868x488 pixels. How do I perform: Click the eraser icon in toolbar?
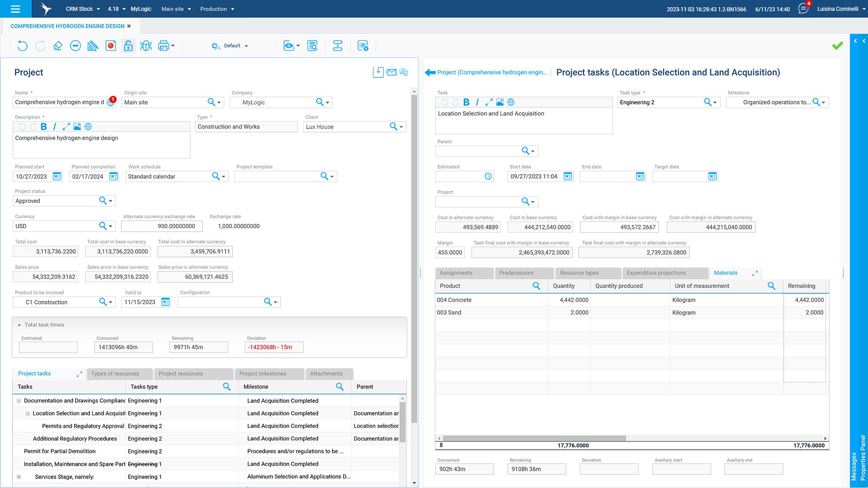(x=57, y=46)
